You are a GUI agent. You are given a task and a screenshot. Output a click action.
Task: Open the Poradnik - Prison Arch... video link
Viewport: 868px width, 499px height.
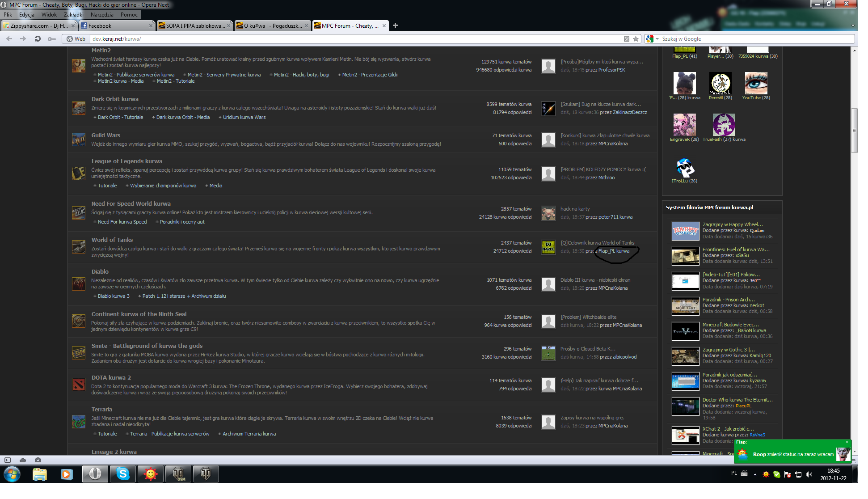729,300
